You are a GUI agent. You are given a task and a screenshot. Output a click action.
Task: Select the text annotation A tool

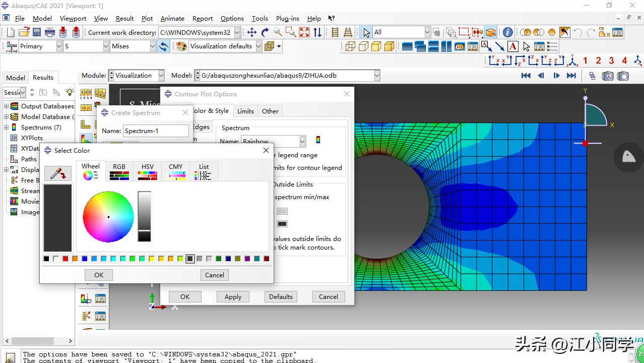point(512,46)
